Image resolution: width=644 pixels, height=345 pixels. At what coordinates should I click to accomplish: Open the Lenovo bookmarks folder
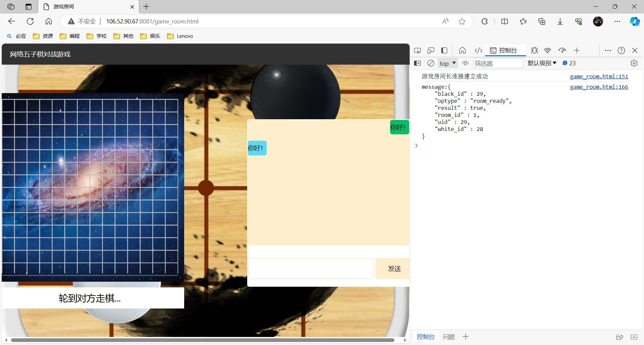(x=180, y=36)
